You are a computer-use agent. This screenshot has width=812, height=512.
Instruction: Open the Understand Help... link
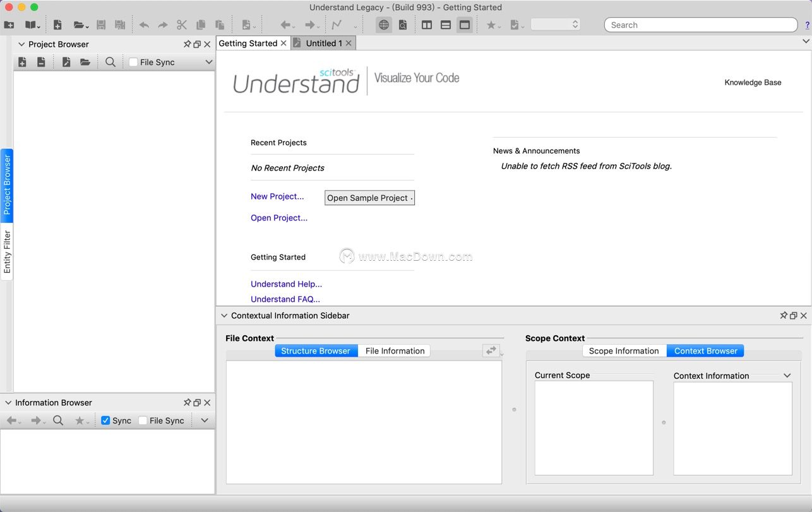pos(286,284)
